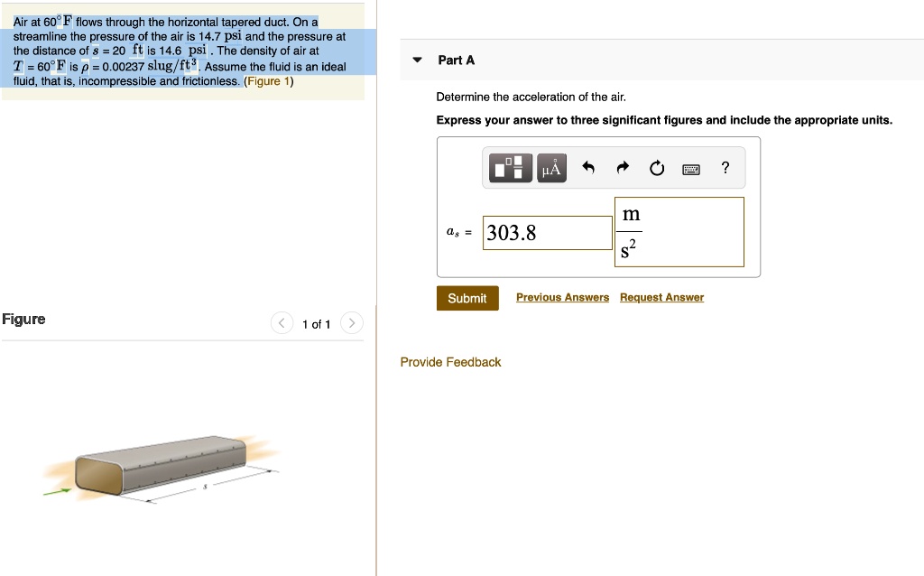The width and height of the screenshot is (924, 576).
Task: Select the 303.8 value field
Action: 548,232
